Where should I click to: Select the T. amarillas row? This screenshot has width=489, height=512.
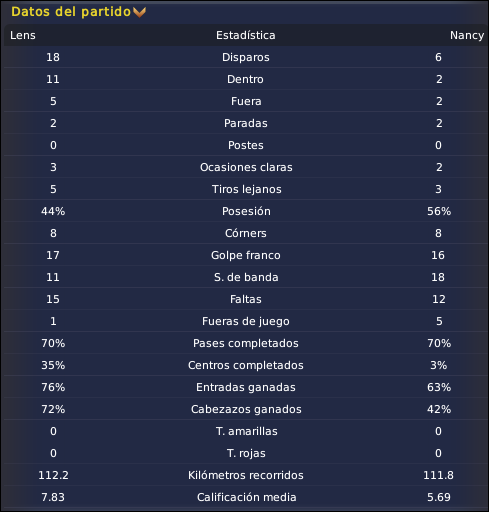(x=246, y=431)
